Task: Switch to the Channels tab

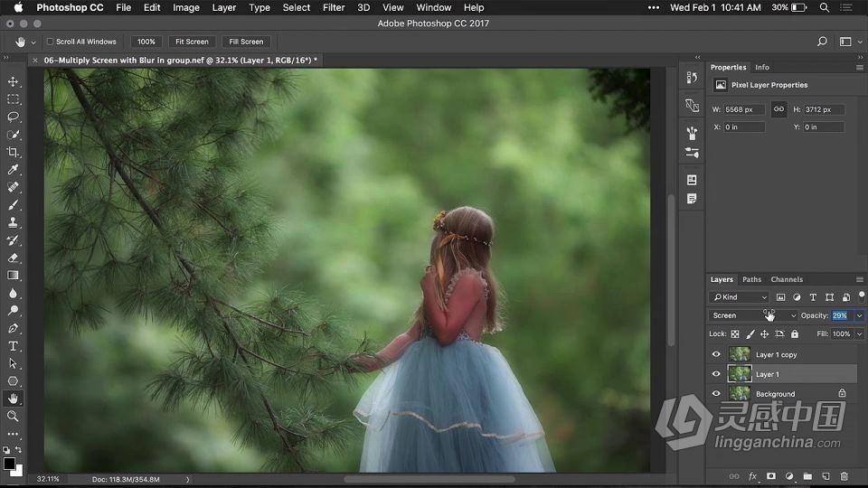Action: click(x=787, y=279)
